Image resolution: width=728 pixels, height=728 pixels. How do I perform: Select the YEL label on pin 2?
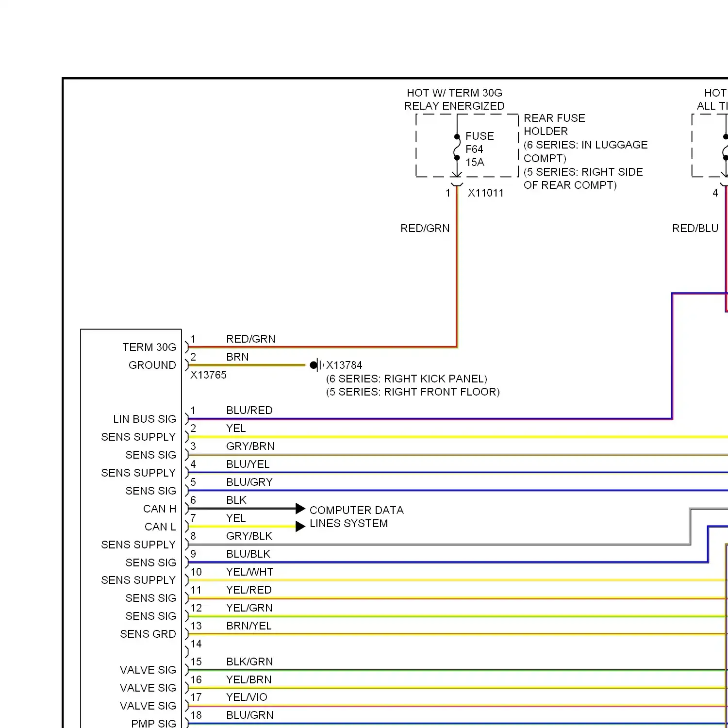[x=236, y=428]
